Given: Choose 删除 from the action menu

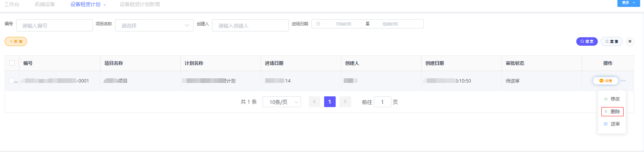Looking at the screenshot, I should pyautogui.click(x=612, y=111).
